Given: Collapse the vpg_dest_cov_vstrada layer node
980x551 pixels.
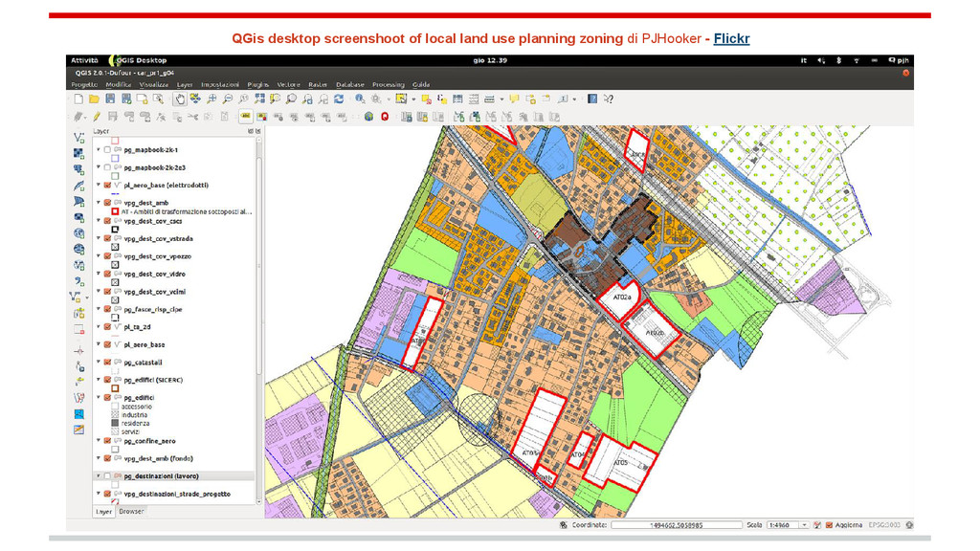Looking at the screenshot, I should [99, 238].
